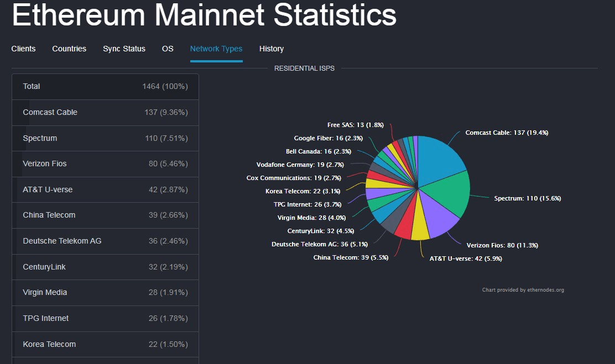Screen dimensions: 615x364
Task: Click chart label "Comcast Cable: 137 (19.4%)"
Action: click(507, 133)
